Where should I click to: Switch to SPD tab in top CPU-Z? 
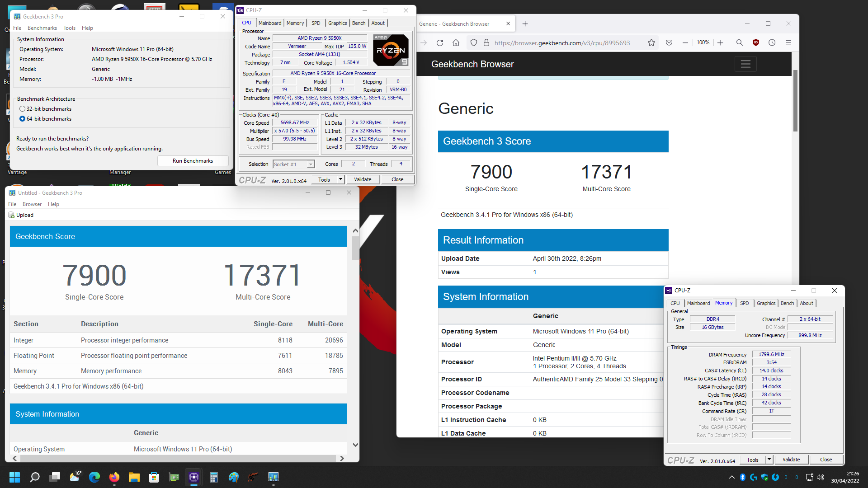pos(316,23)
